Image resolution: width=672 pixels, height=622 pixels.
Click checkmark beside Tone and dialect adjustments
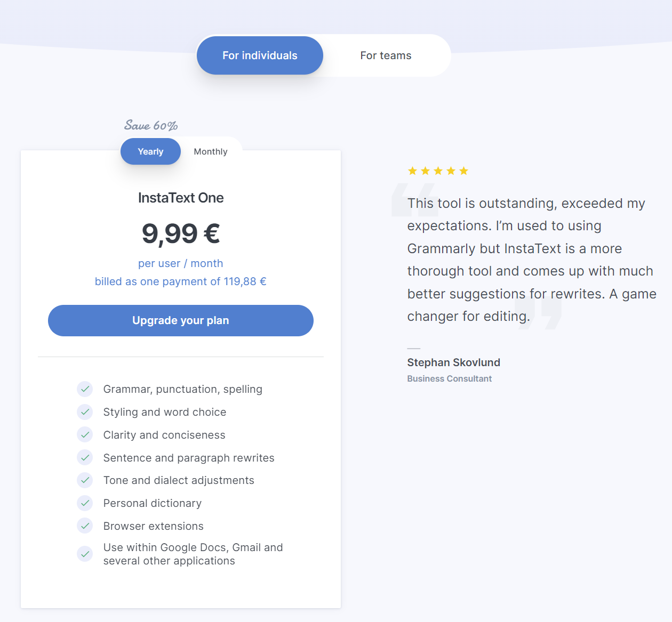[x=85, y=480]
